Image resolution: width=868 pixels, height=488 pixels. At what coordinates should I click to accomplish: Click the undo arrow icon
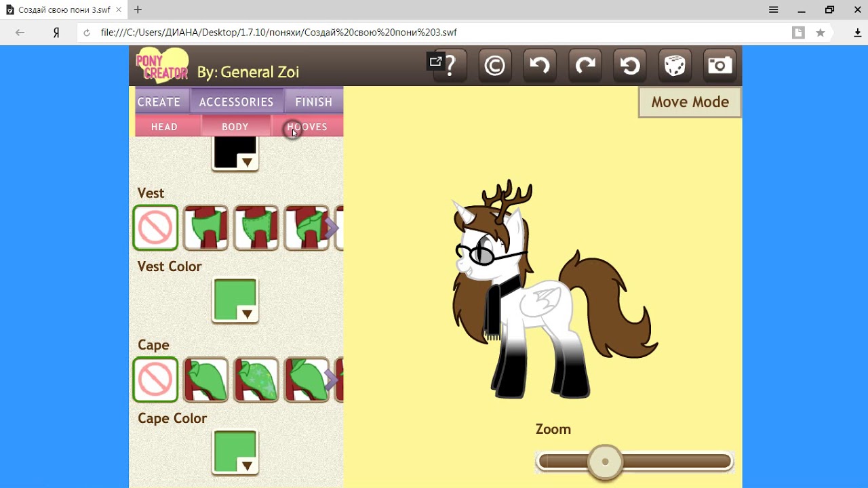coord(540,66)
